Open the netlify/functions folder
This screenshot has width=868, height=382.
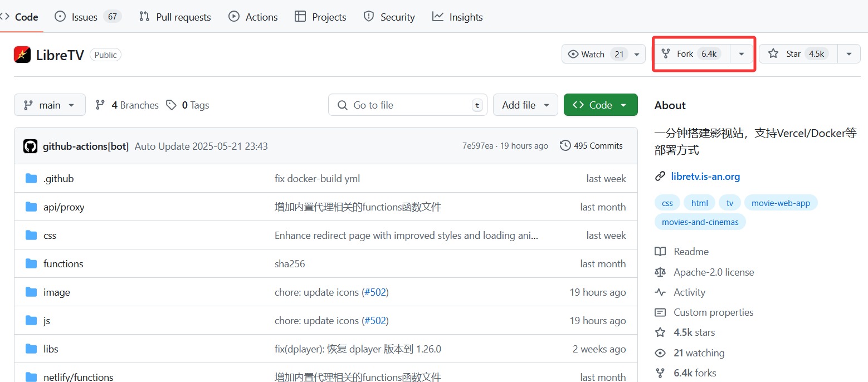point(79,377)
